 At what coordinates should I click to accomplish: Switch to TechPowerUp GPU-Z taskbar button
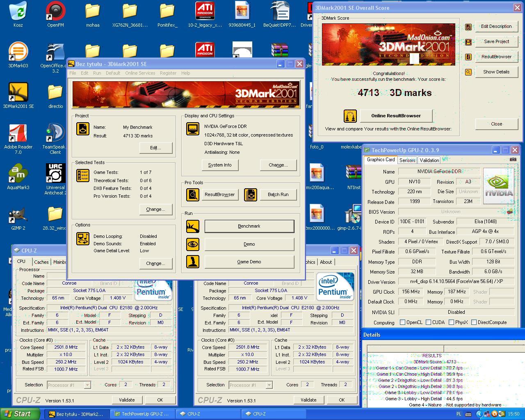tap(142, 414)
